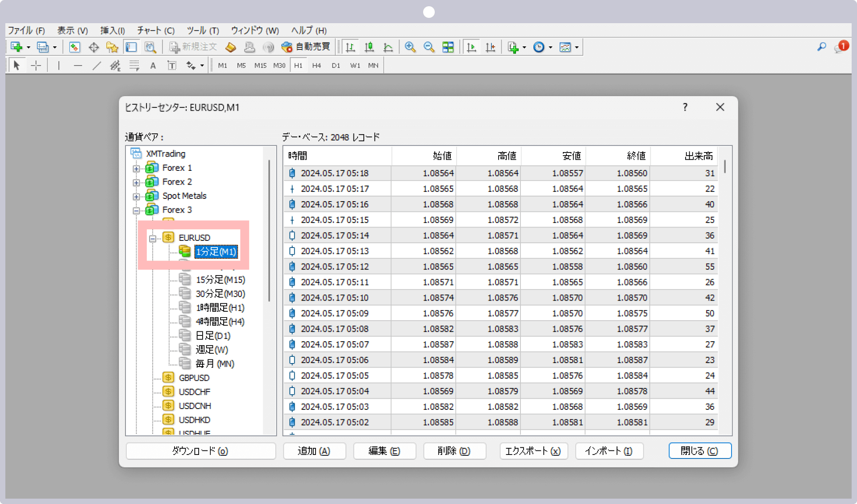The width and height of the screenshot is (857, 504).
Task: Switch to W1 timeframe
Action: coord(355,66)
